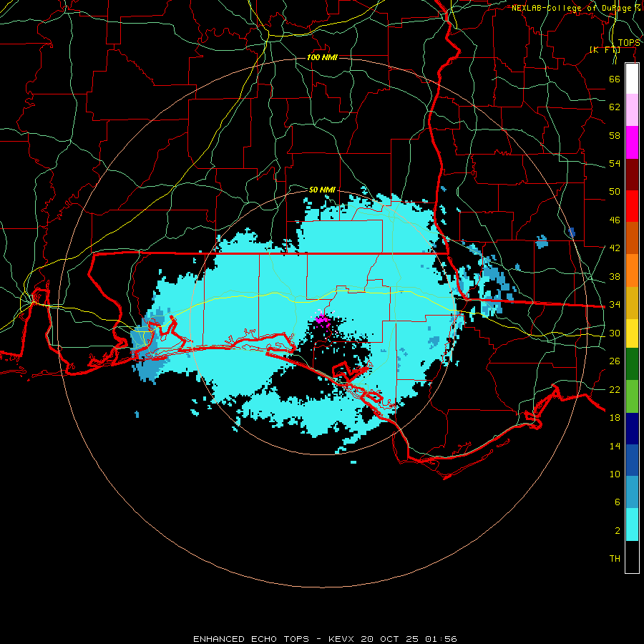Click the legend value "18"
This screenshot has width=644, height=644.
click(x=615, y=418)
